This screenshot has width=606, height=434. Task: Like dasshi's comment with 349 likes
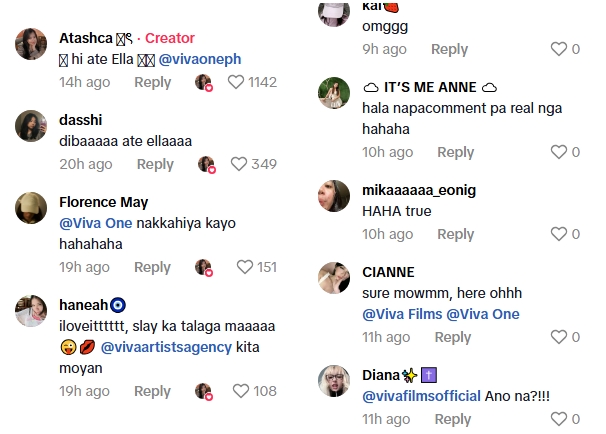coord(240,164)
